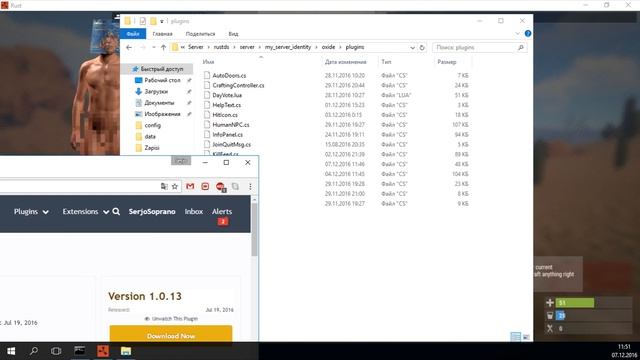Bookmark the page with the star icon
640x360 pixels.
pos(175,186)
